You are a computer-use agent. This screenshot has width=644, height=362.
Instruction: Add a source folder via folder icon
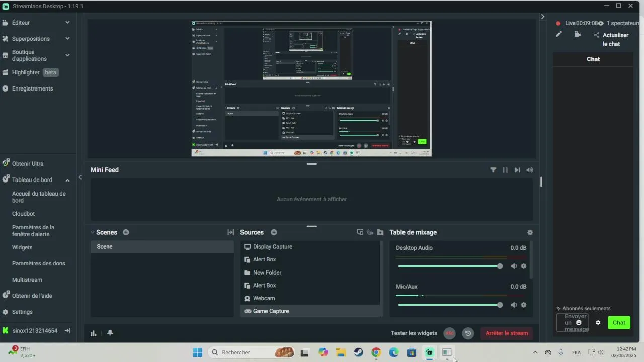pos(380,232)
